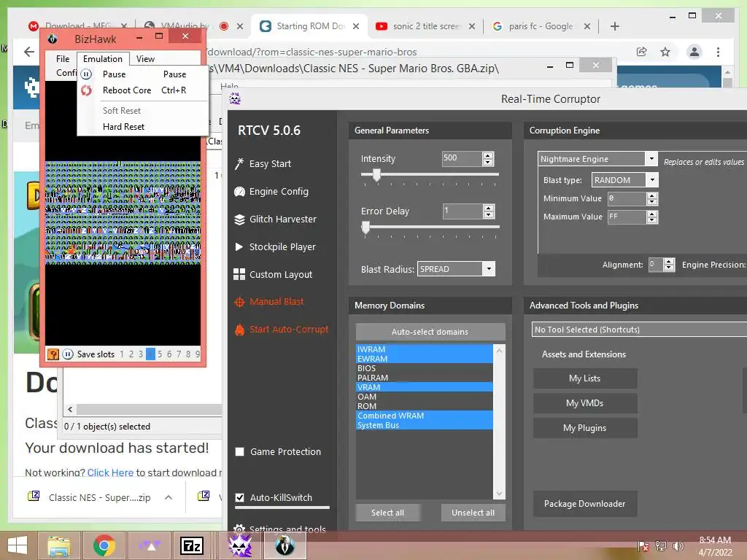Choose Pause in Emulation menu
Image resolution: width=747 pixels, height=560 pixels.
(115, 74)
